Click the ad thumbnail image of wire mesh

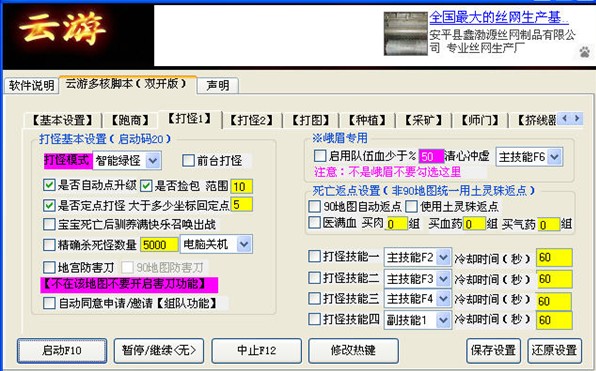406,34
